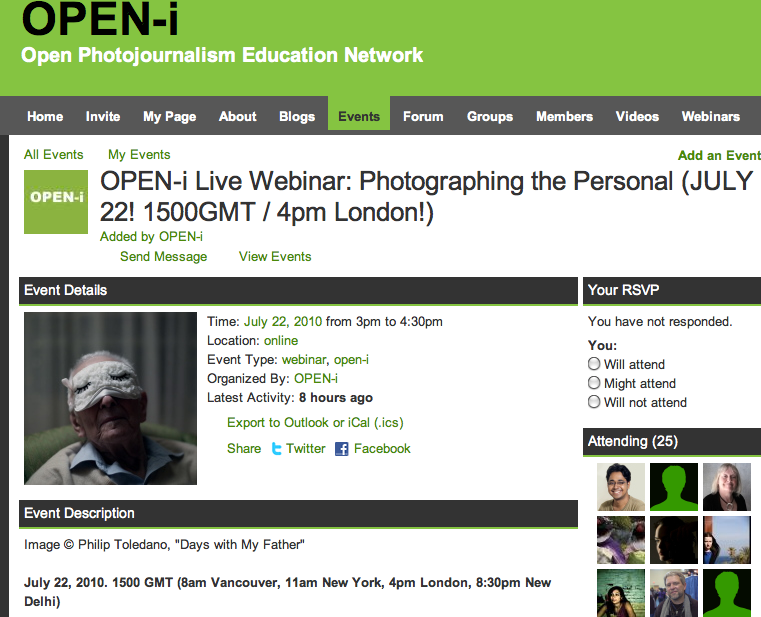The width and height of the screenshot is (761, 617).
Task: Open the Webinars navigation tab
Action: 711,117
